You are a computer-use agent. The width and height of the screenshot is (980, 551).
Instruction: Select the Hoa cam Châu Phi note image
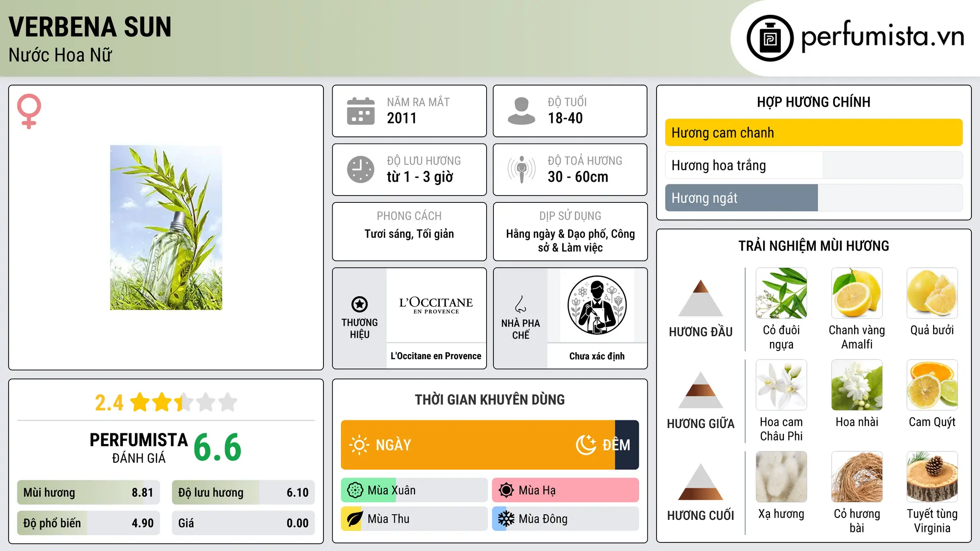point(781,385)
